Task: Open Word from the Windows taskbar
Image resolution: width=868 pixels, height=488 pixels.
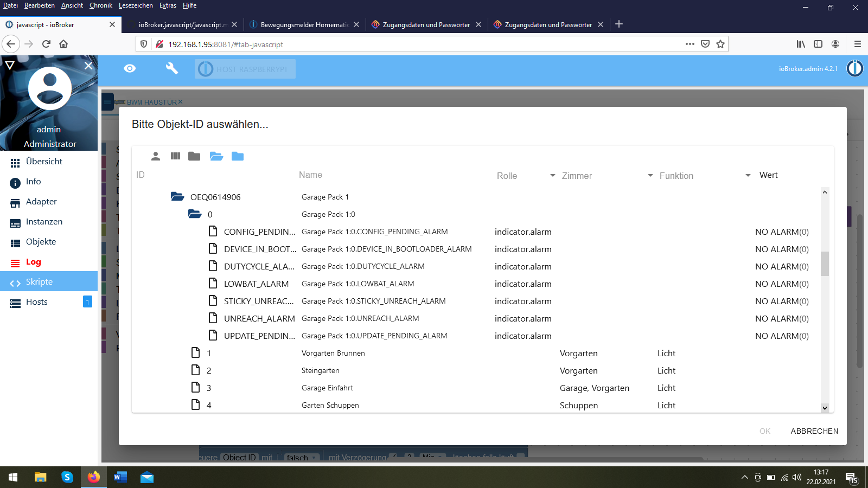Action: click(120, 477)
